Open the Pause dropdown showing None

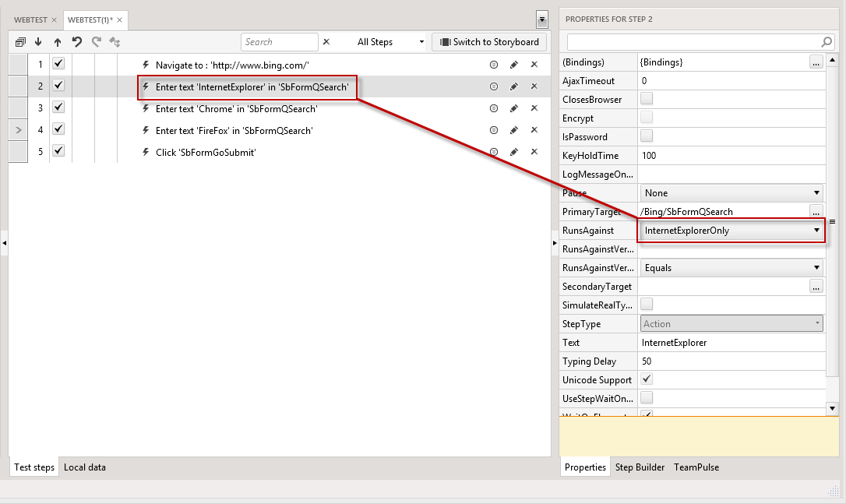tap(731, 193)
